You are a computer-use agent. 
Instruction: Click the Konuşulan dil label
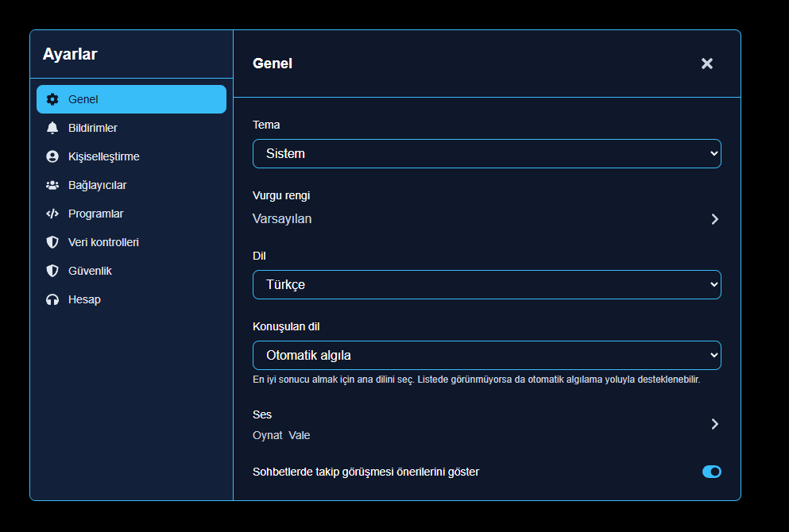[286, 327]
